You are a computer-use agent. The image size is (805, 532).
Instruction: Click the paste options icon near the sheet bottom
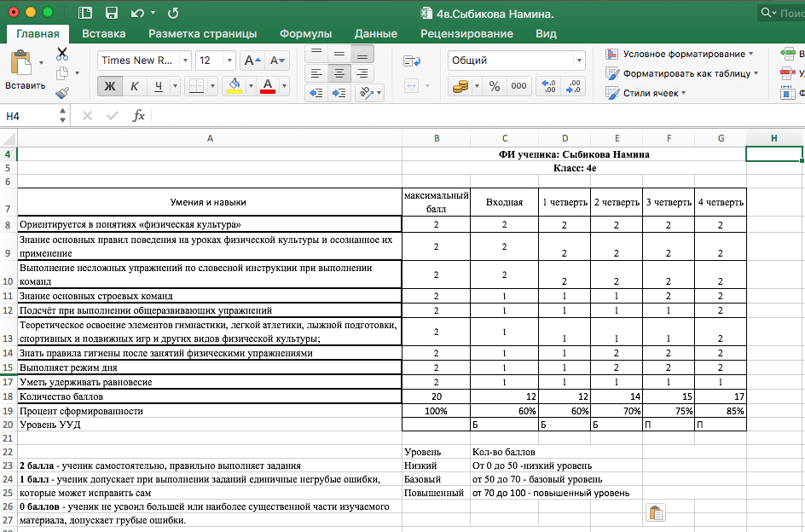click(656, 512)
